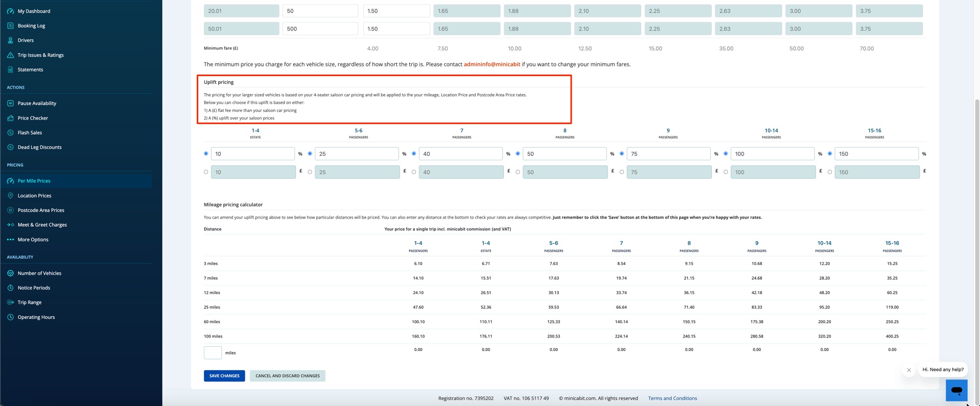Select pound radio for 7 passengers
Viewport: 980px width, 406px height.
[414, 172]
